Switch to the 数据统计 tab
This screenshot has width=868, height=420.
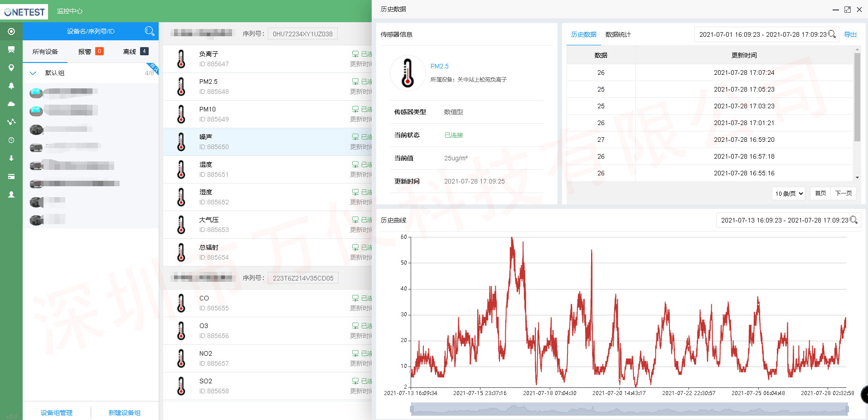click(x=618, y=34)
